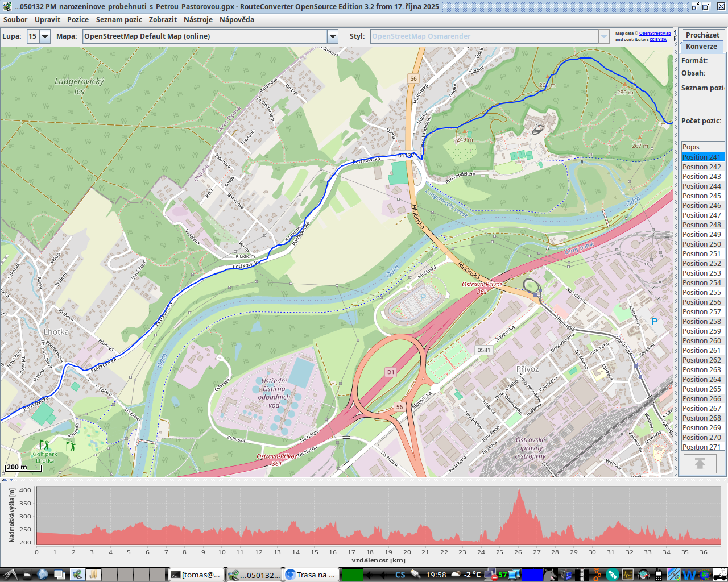This screenshot has height=582, width=728.
Task: Collapse map panel with left splitter arrow
Action: pos(5,480)
